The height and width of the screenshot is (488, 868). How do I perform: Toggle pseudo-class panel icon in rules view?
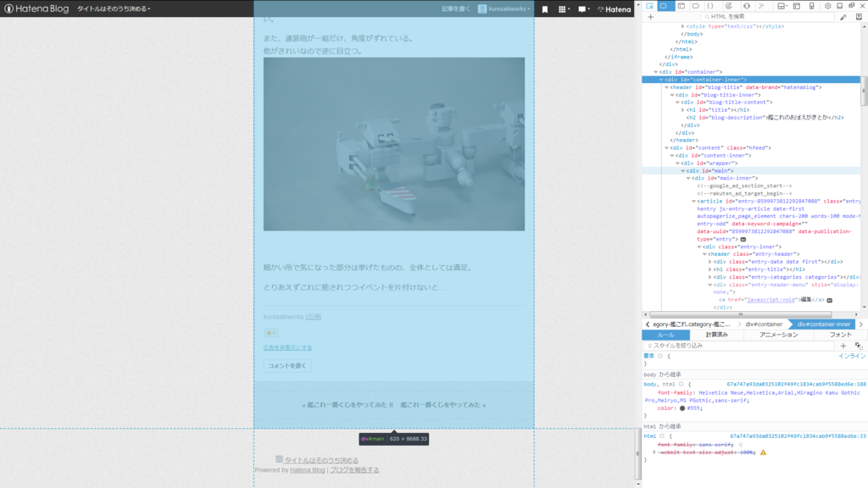click(x=859, y=346)
